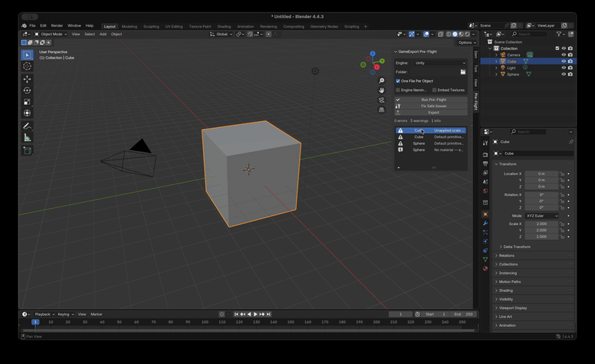The image size is (595, 364).
Task: Select the Annotate pencil tool
Action: click(27, 126)
